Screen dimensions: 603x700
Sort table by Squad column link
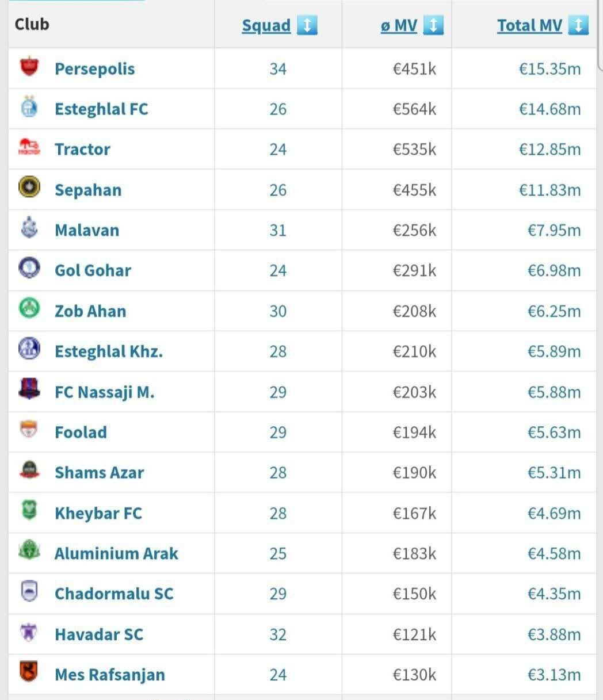click(266, 26)
